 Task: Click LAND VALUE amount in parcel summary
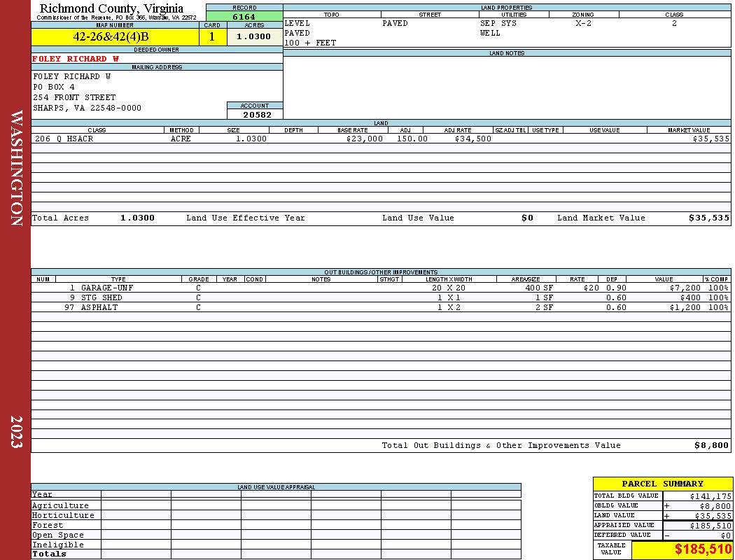pos(713,516)
